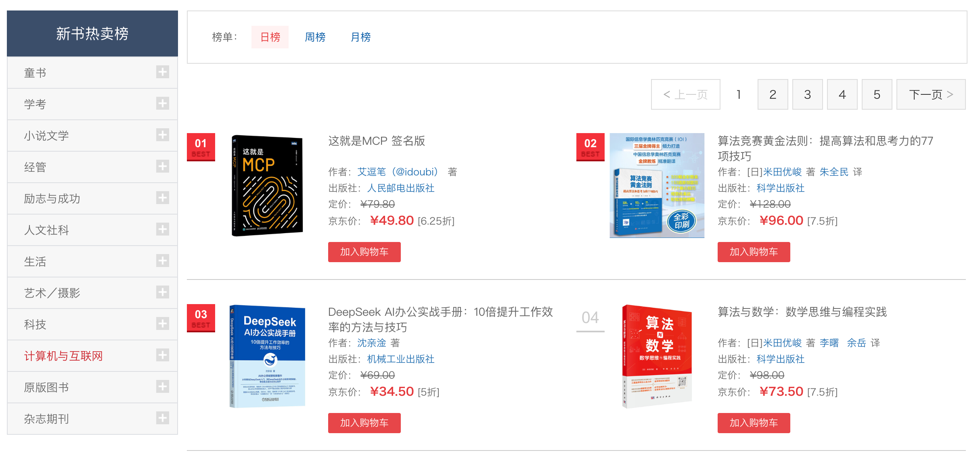Select the 日榜 daily ranking tab
Image resolution: width=980 pixels, height=463 pixels.
tap(270, 37)
